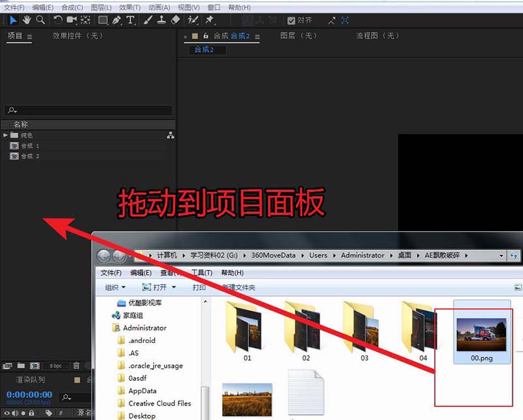Open the 合成2 viewer panel menu
Image resolution: width=523 pixels, height=420 pixels.
tap(257, 37)
